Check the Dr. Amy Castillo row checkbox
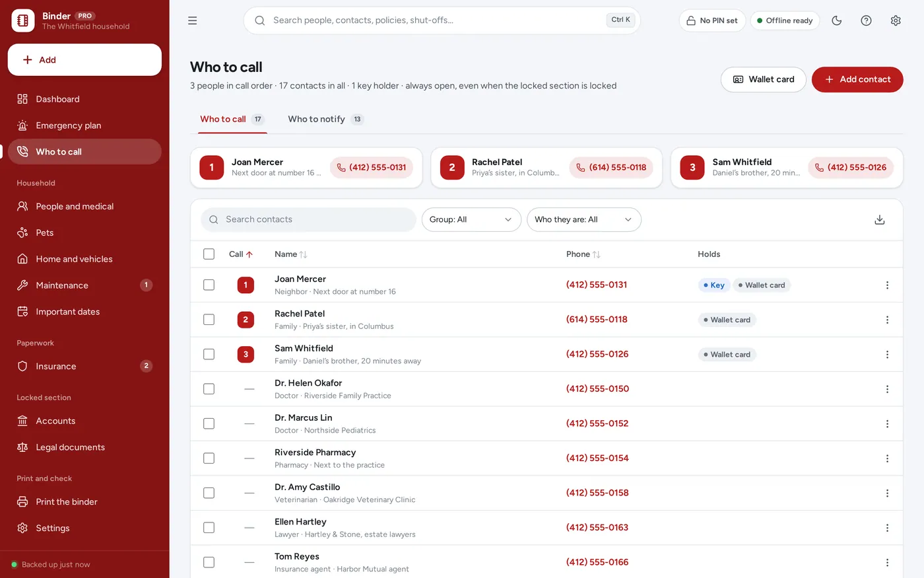This screenshot has width=924, height=578. [x=209, y=493]
